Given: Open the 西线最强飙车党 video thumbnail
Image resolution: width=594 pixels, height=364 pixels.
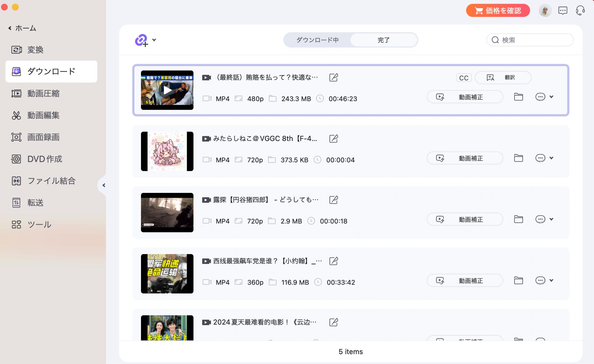Looking at the screenshot, I should 167,274.
